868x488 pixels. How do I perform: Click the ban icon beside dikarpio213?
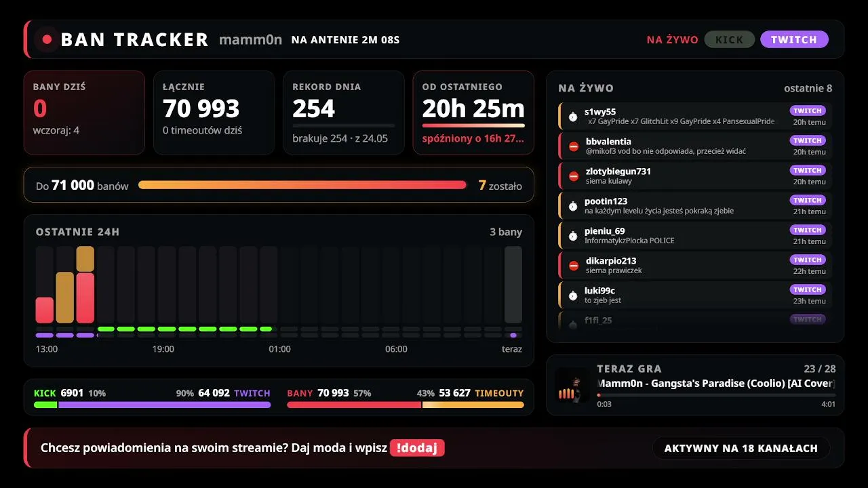(x=574, y=266)
